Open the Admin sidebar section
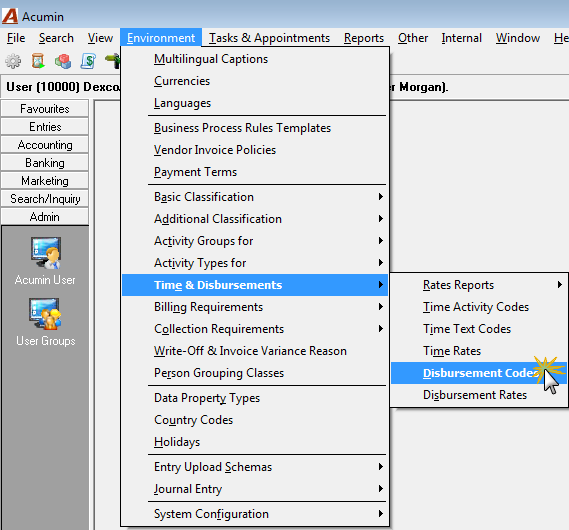Screen dimensions: 569x530 coord(45,217)
